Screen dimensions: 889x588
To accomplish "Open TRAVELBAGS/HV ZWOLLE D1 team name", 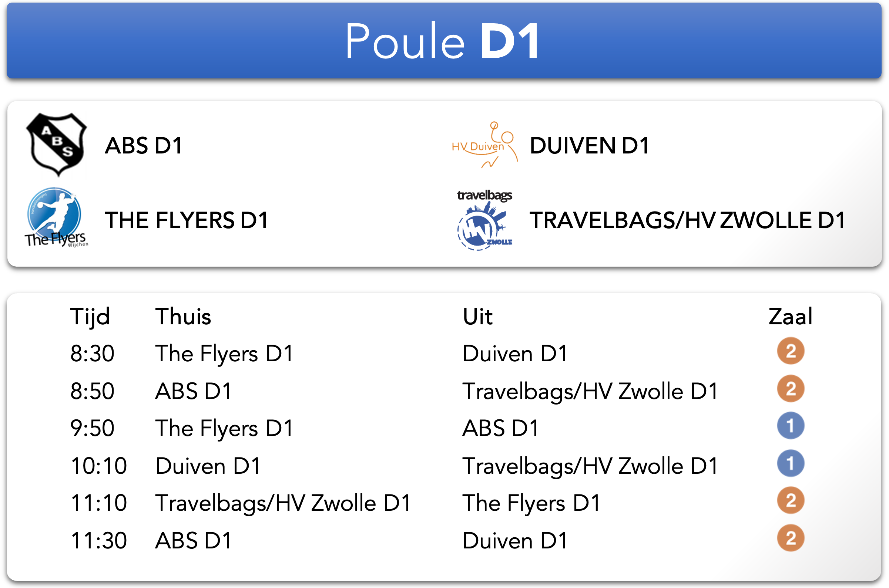I will coord(688,220).
